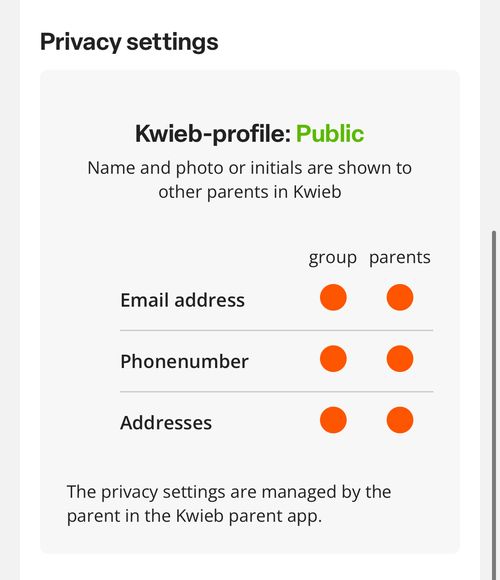
Task: Click the Kwieb parent app notice
Action: (x=229, y=504)
